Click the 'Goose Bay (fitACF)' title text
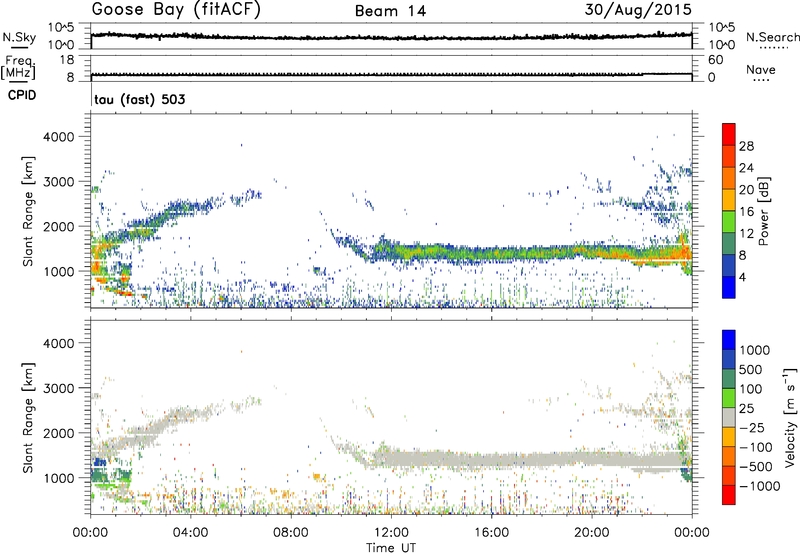This screenshot has height=554, width=800. point(176,10)
